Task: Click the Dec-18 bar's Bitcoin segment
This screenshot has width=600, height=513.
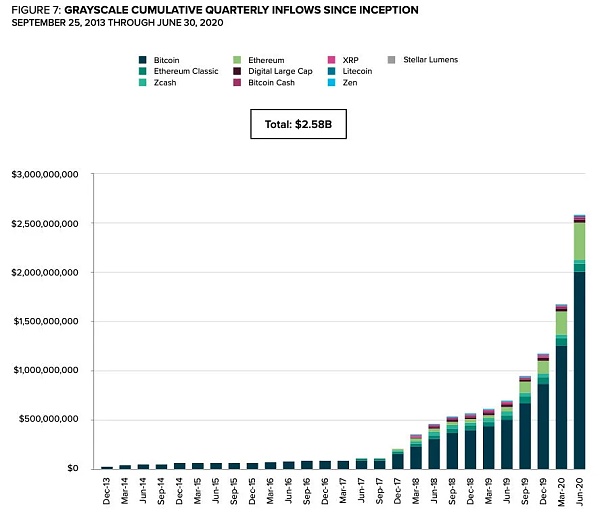Action: coord(470,450)
